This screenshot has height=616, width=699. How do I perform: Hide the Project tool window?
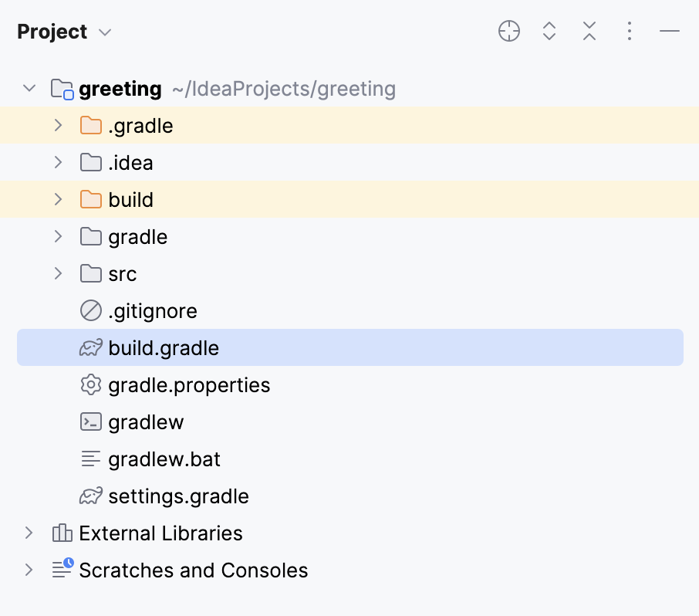[x=670, y=31]
